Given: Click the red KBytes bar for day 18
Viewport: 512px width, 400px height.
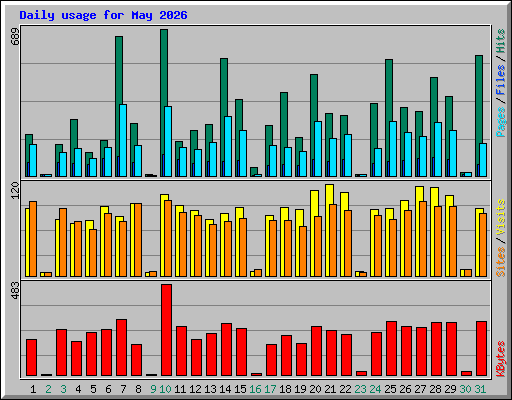Looking at the screenshot, I should pyautogui.click(x=287, y=355).
